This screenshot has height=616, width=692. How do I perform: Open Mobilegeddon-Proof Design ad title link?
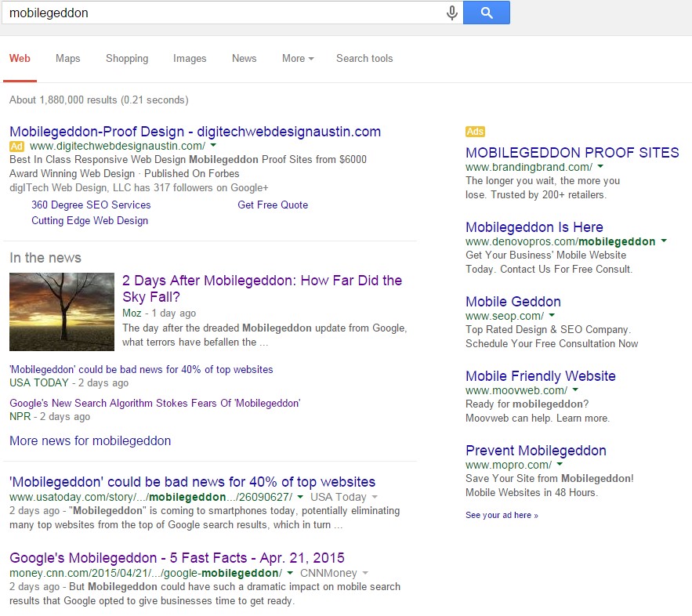pos(195,132)
